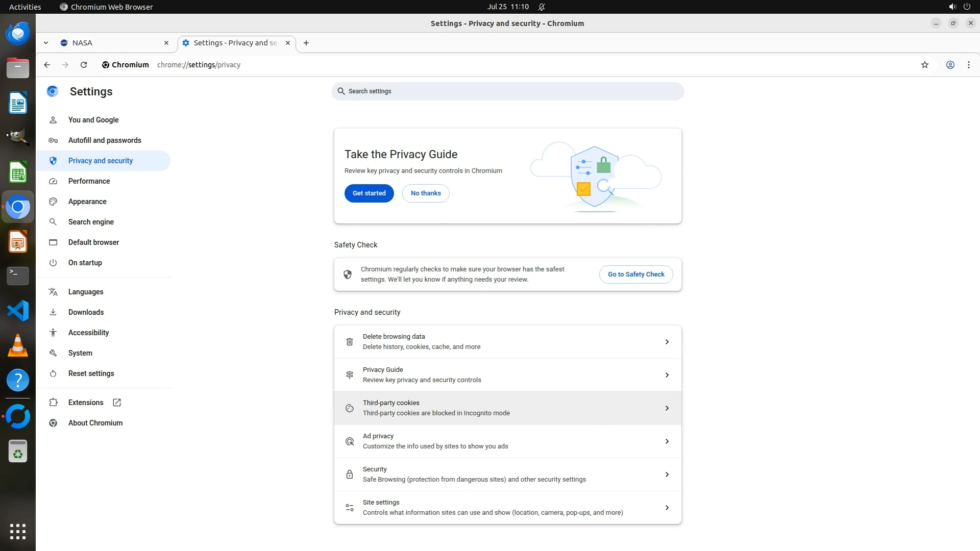This screenshot has height=551, width=980.
Task: Expand the Delete browsing data row
Action: 507,342
